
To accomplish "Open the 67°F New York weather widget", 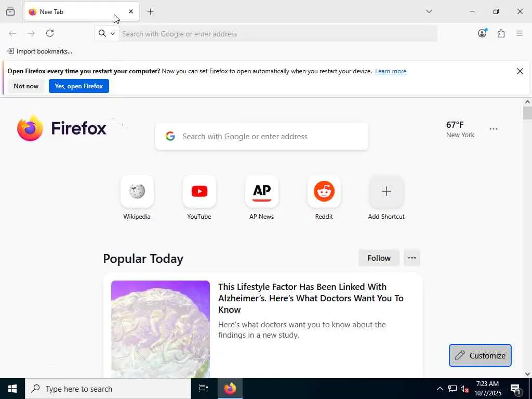I will coord(460,129).
